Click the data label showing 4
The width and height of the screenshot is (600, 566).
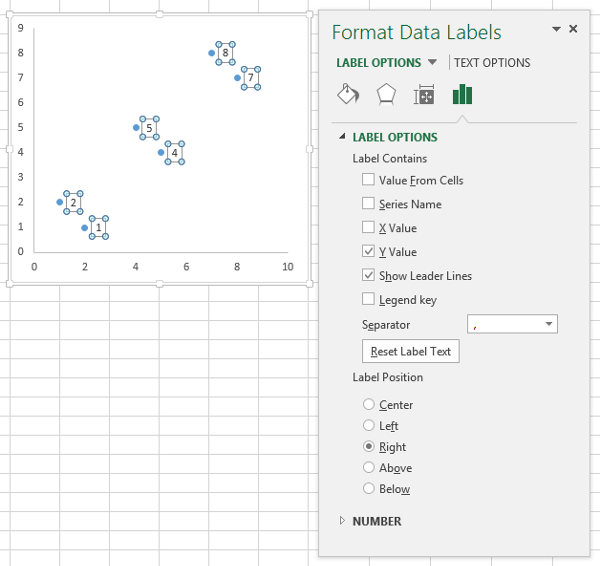pos(174,153)
